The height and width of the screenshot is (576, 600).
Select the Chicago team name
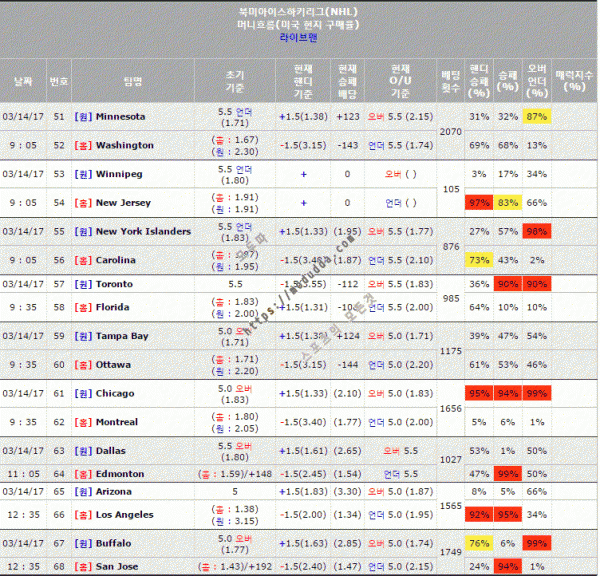[115, 393]
